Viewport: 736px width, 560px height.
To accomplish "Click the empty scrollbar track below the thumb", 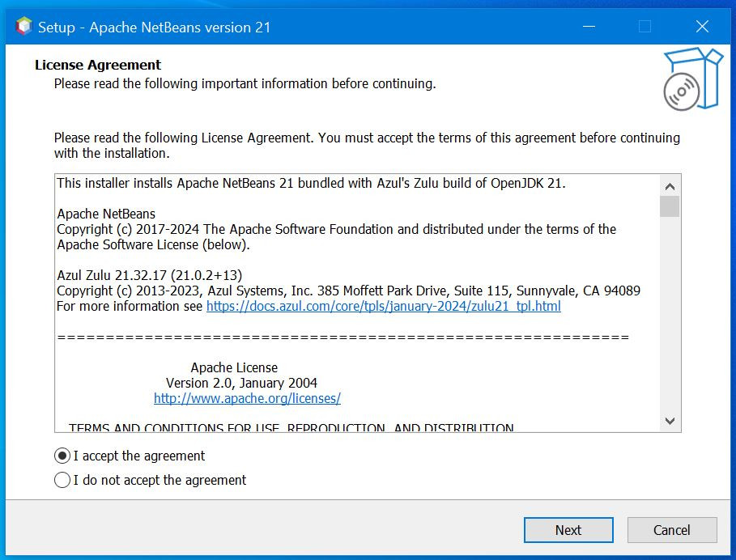I will coord(670,324).
